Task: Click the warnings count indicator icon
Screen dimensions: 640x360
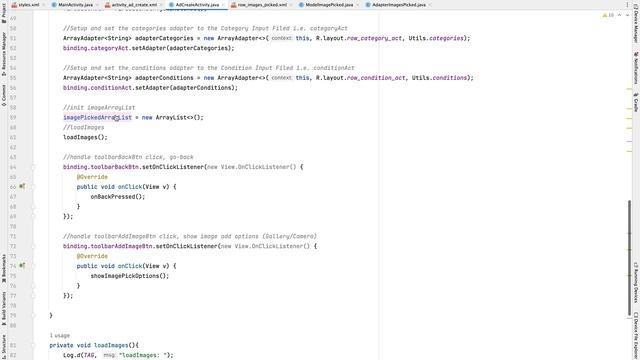Action: (608, 15)
